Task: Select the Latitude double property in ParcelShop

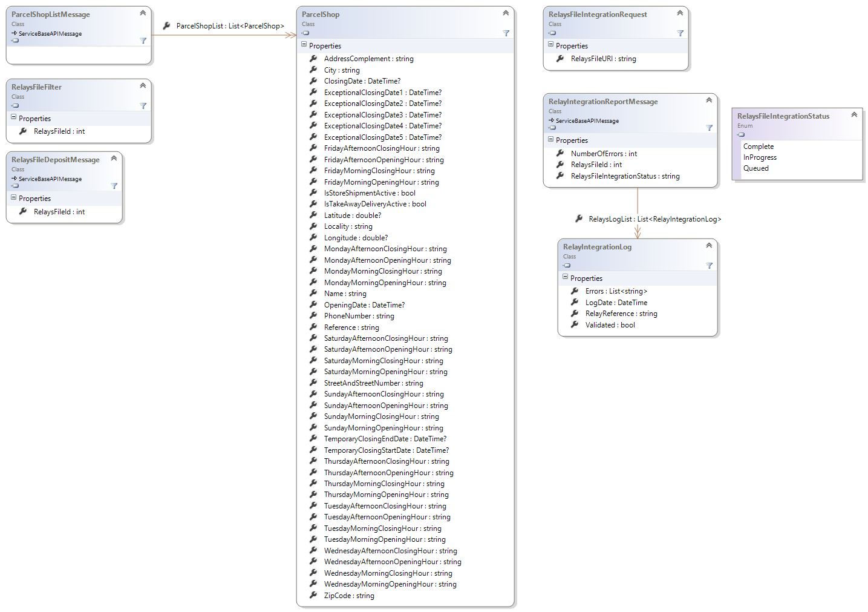Action: pyautogui.click(x=352, y=216)
